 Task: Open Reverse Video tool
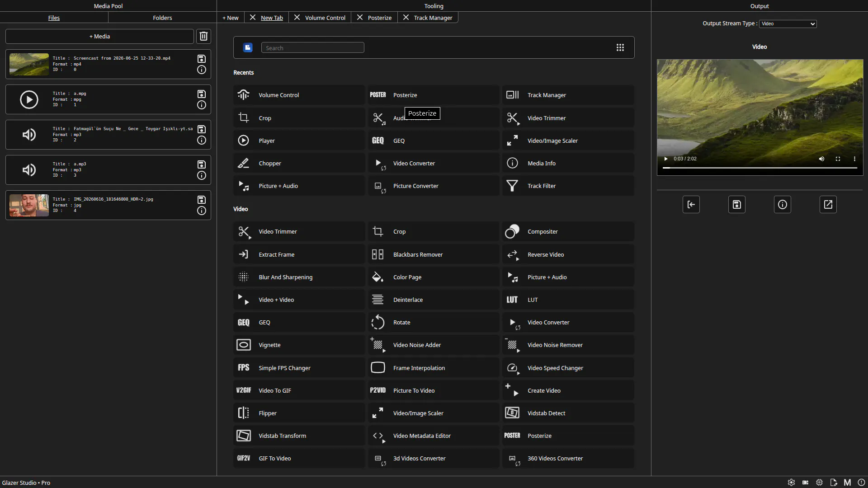click(x=568, y=254)
